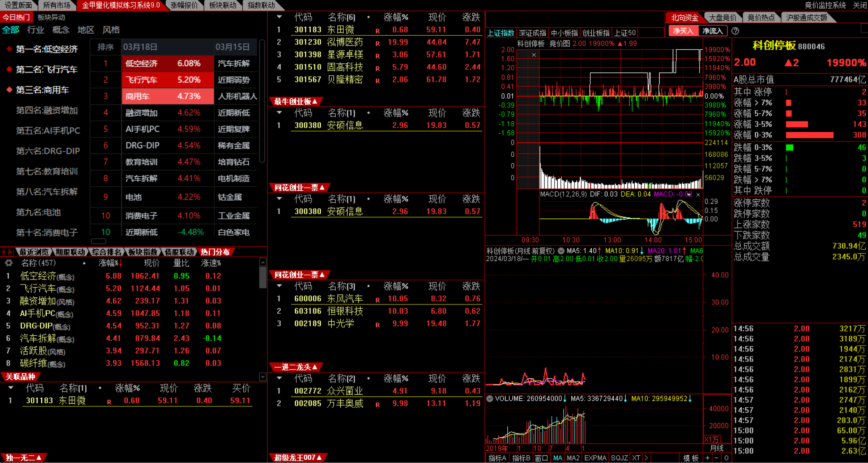Click the R marker beside 东风汽车
This screenshot has width=868, height=463.
pos(377,300)
